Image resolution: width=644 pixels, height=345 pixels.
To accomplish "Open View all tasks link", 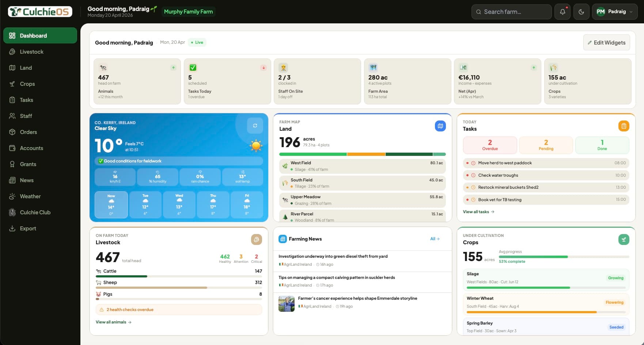I will point(478,212).
